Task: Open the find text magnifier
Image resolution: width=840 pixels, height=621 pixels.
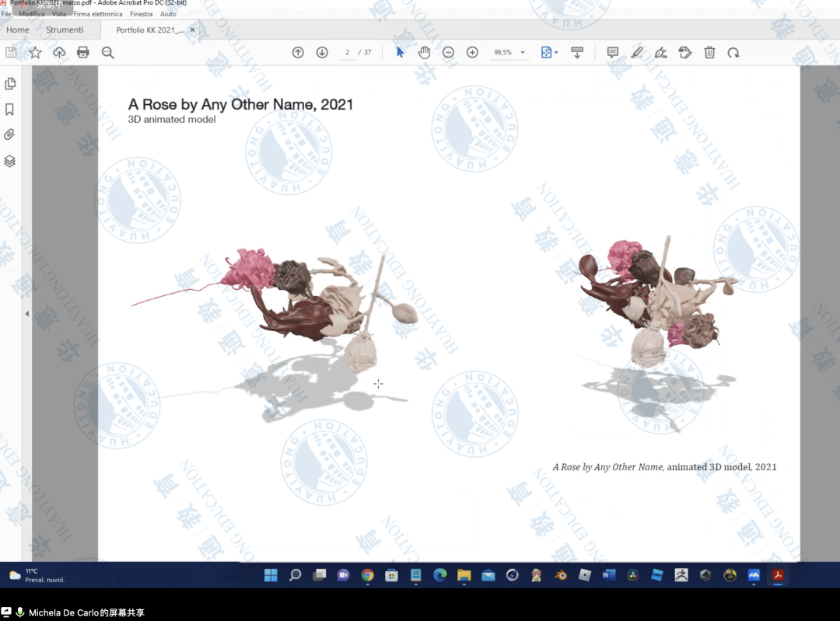Action: point(107,53)
